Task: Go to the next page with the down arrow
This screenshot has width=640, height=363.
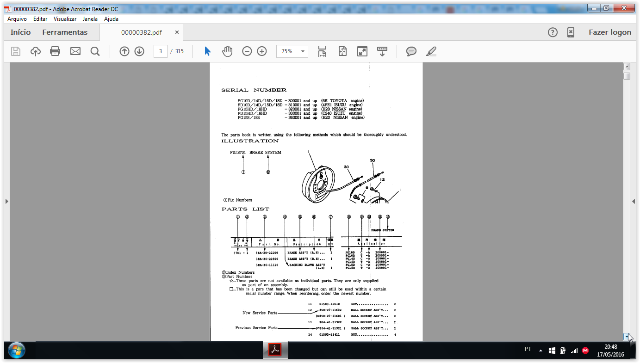Action: click(139, 51)
